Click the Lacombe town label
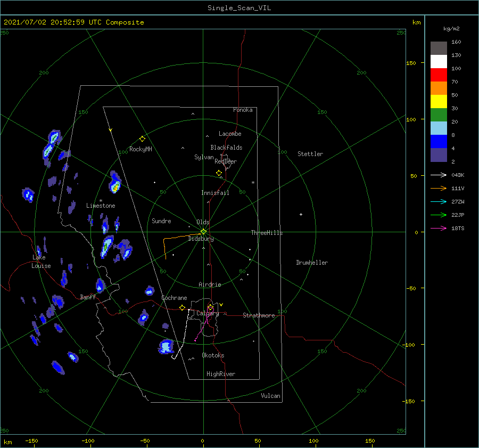The width and height of the screenshot is (479, 448). click(230, 134)
